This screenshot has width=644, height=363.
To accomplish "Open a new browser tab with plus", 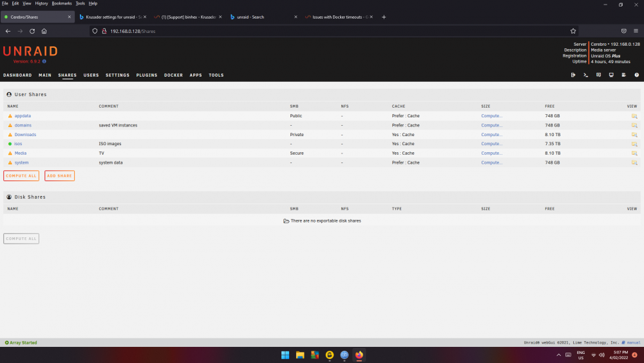I will pyautogui.click(x=384, y=17).
